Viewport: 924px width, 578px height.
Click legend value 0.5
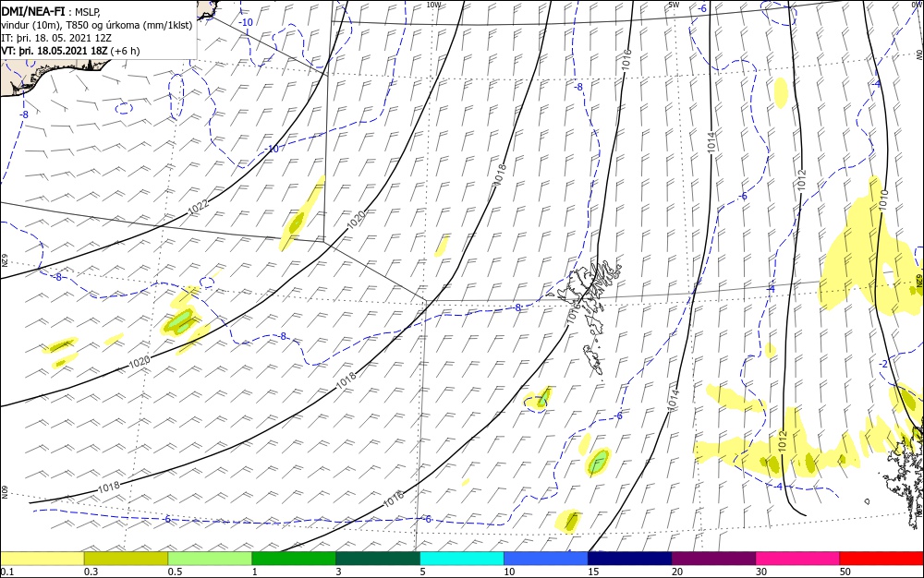pyautogui.click(x=175, y=572)
